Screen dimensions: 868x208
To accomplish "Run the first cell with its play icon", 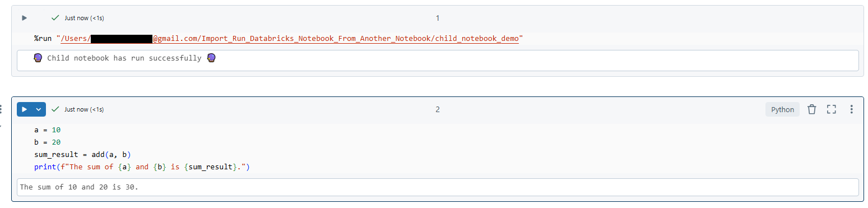I will point(24,18).
